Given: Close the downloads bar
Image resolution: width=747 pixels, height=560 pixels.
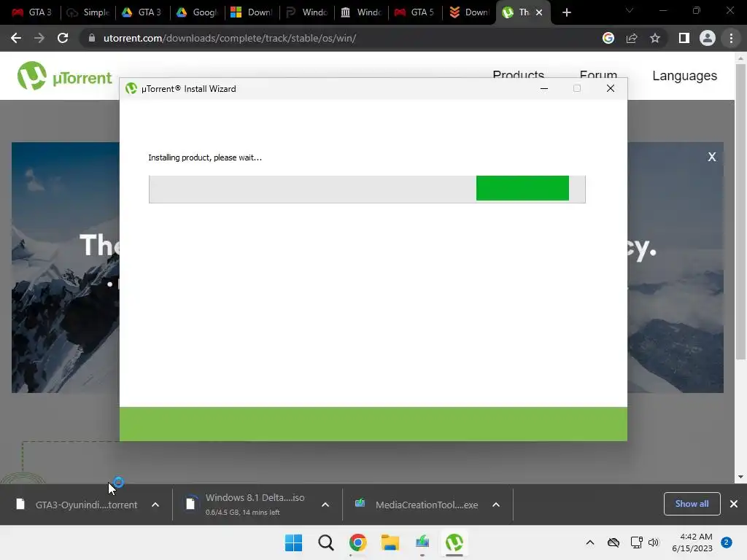Looking at the screenshot, I should click(x=734, y=504).
